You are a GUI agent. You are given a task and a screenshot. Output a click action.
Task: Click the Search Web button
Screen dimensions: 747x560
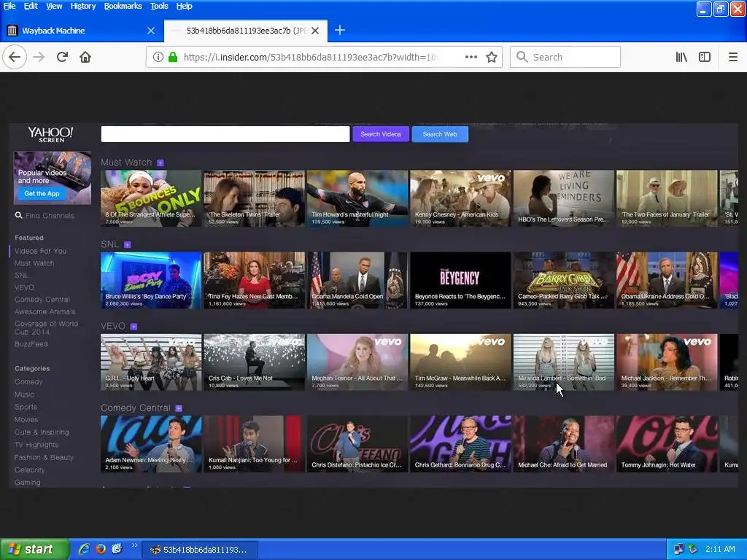click(x=440, y=134)
